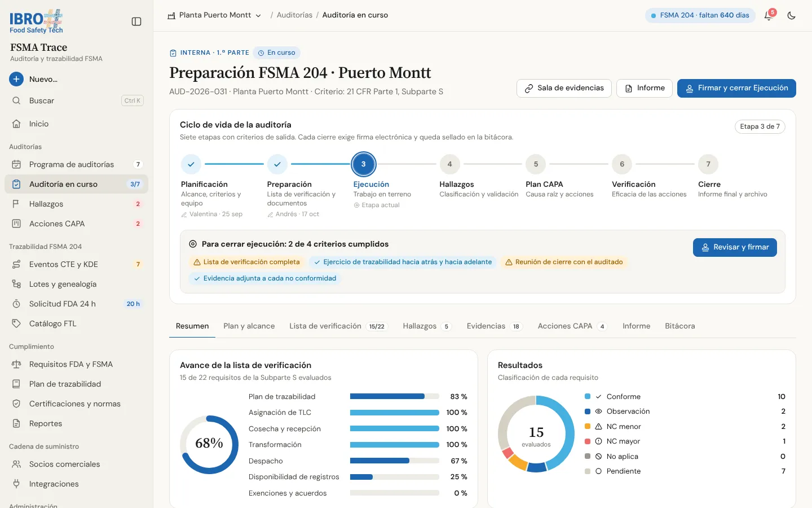
Task: Click Reunión de cierre con el auditado chip
Action: 564,262
